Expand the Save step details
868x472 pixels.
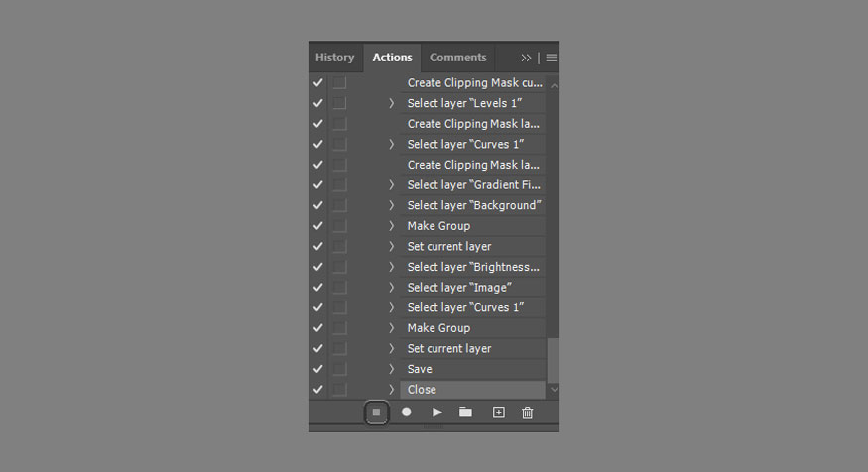[391, 369]
